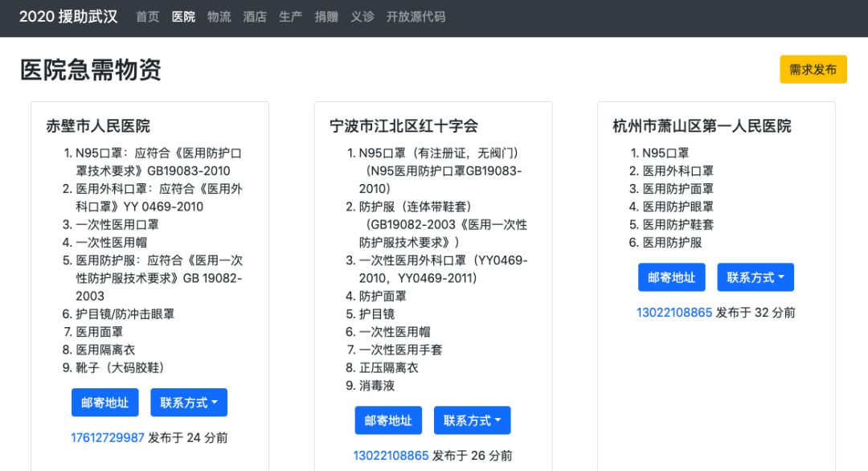Select the 杭州市萧山区第一人民医院 phone number link

click(x=674, y=312)
